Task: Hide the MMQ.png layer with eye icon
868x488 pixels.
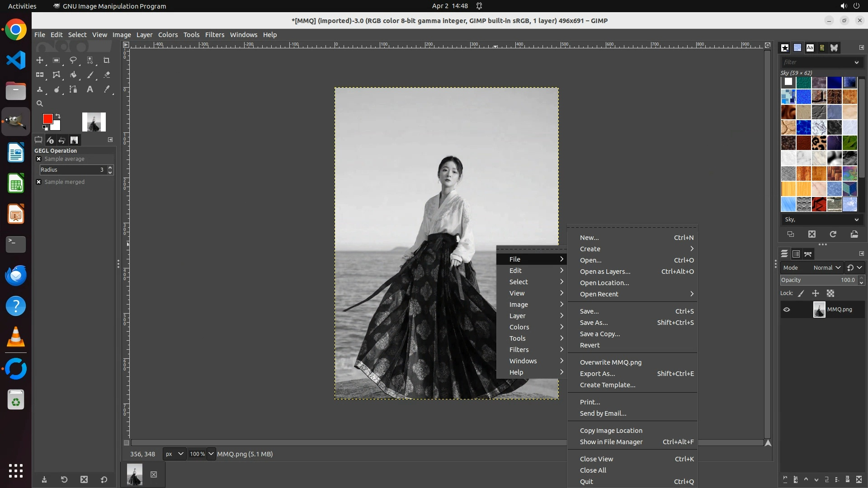Action: tap(787, 310)
